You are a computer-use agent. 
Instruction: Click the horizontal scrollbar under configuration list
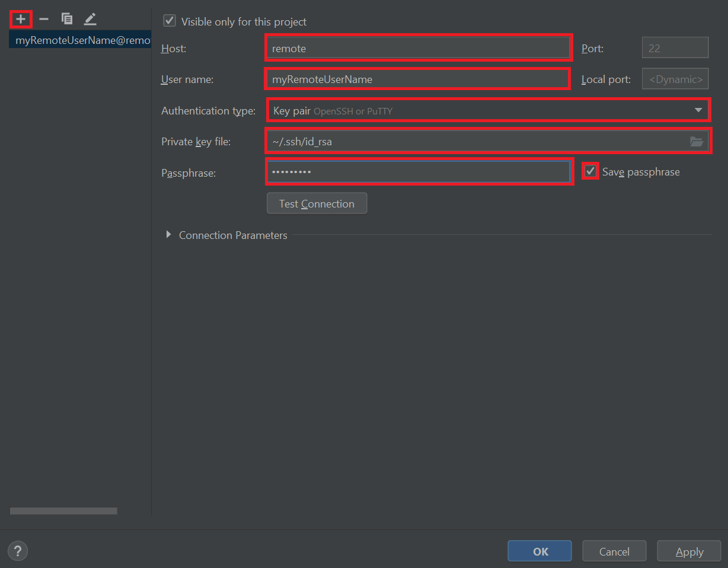(x=63, y=510)
